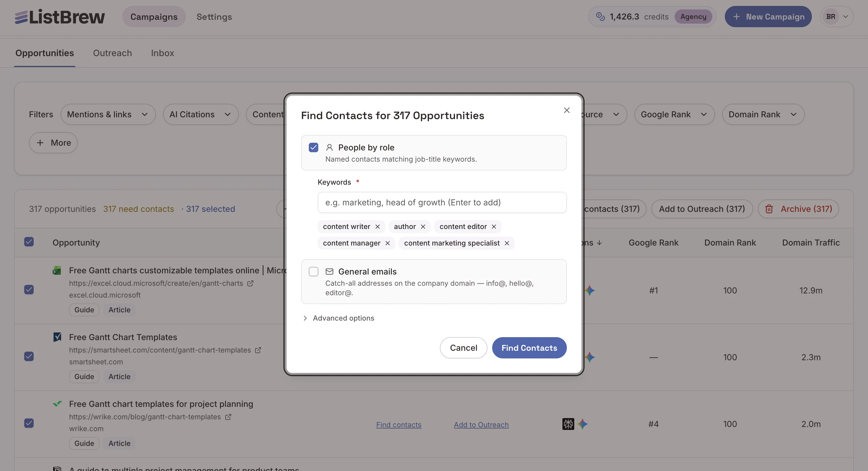The height and width of the screenshot is (471, 868).
Task: Click the credits coin icon
Action: click(x=600, y=17)
